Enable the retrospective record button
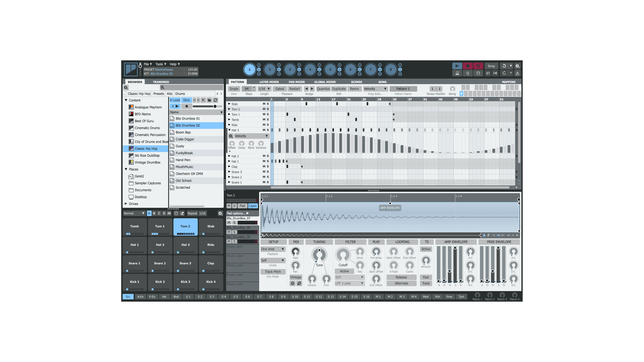 coord(478,66)
